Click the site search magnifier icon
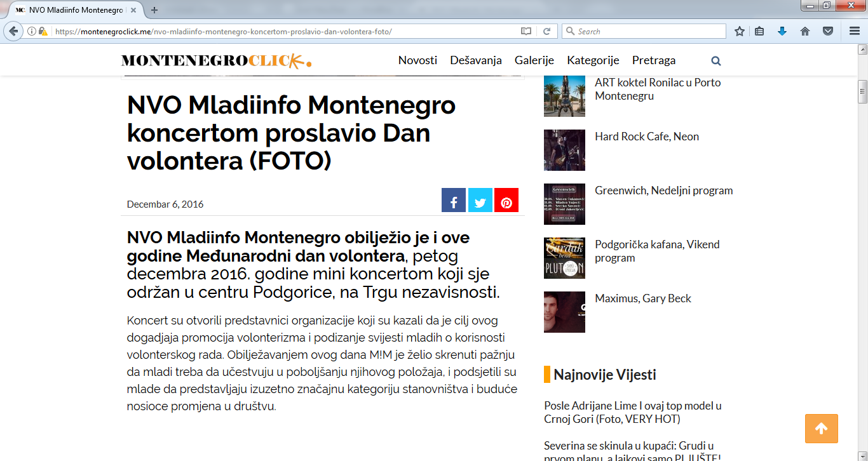 click(716, 61)
